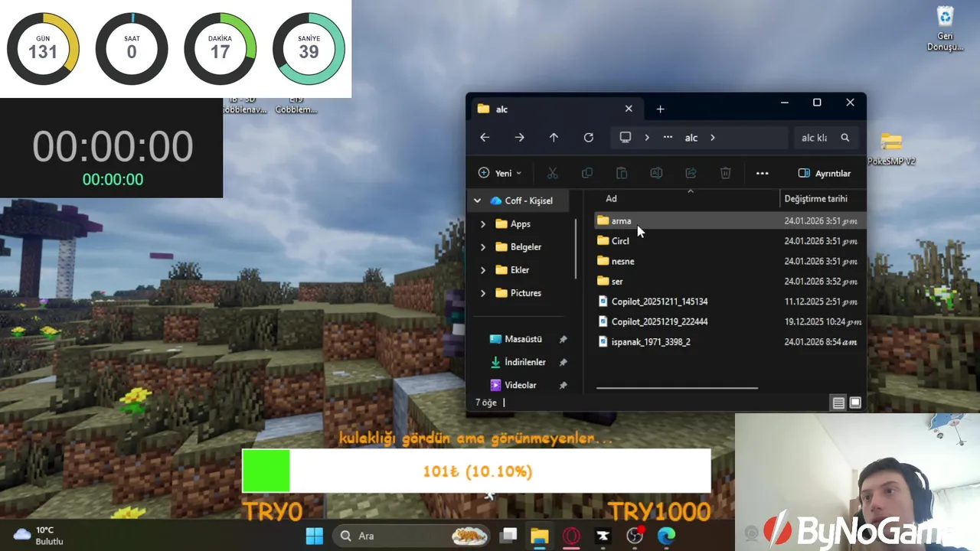980x551 pixels.
Task: Select Masaüstü in the navigation pane
Action: click(523, 339)
